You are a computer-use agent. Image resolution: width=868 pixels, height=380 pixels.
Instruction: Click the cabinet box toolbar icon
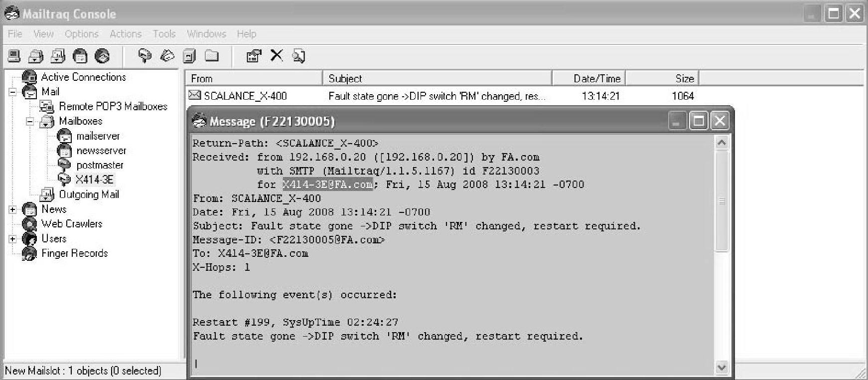(x=189, y=56)
